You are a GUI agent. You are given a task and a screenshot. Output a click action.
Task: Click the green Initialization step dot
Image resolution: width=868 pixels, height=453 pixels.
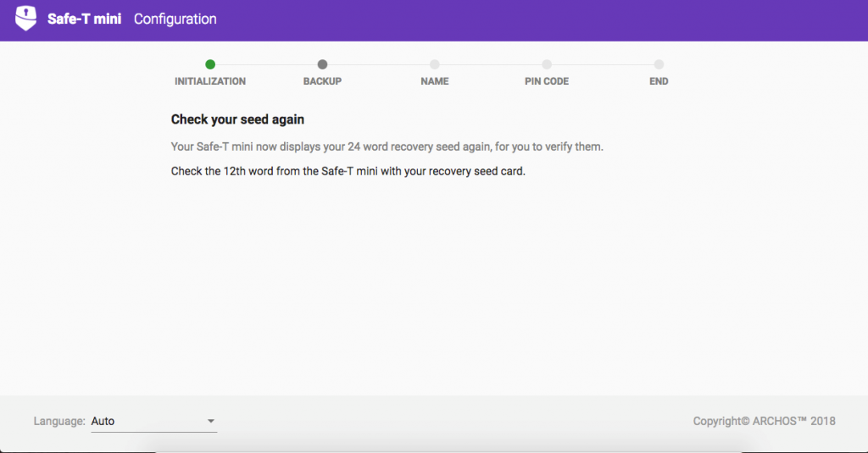point(210,64)
